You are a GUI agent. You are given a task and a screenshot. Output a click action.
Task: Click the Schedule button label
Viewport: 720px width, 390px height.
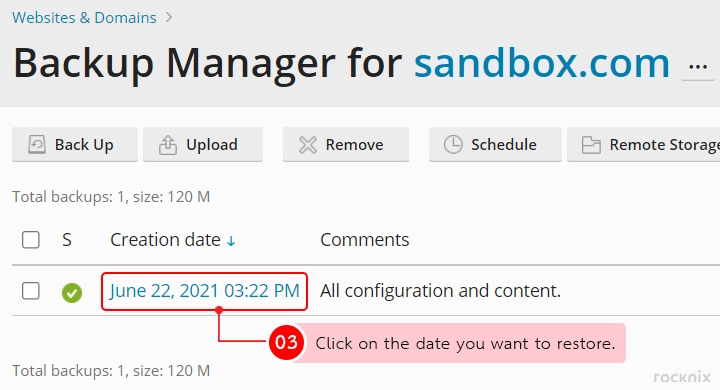[504, 145]
